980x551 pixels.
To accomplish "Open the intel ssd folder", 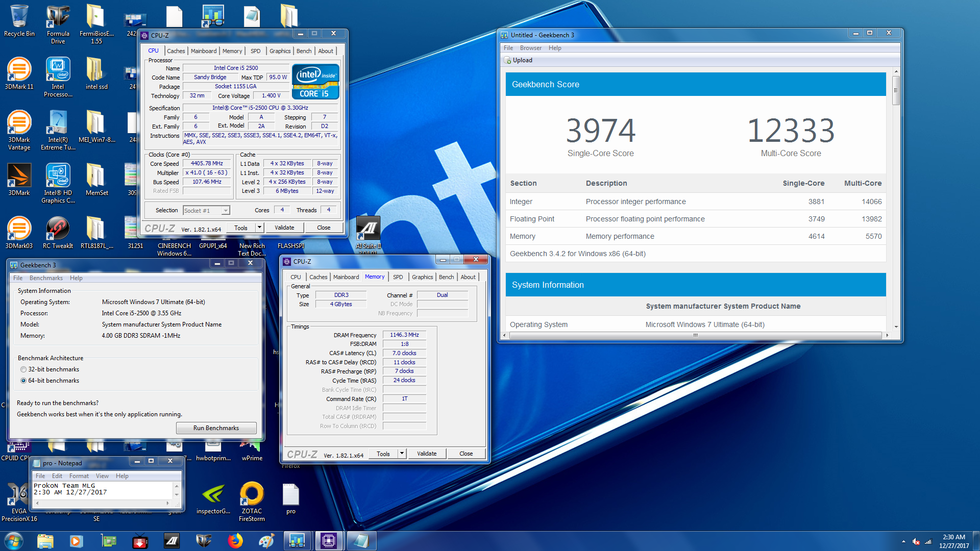I will click(96, 73).
